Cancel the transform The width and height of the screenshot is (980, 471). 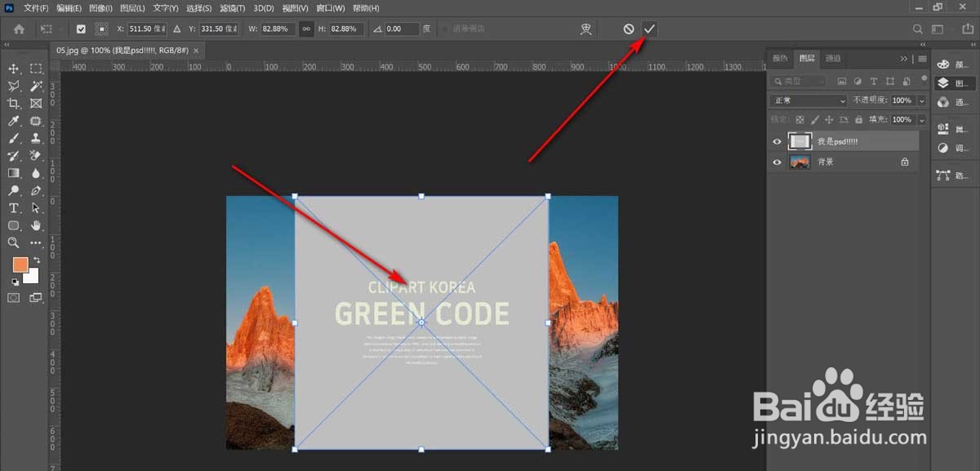pyautogui.click(x=629, y=29)
